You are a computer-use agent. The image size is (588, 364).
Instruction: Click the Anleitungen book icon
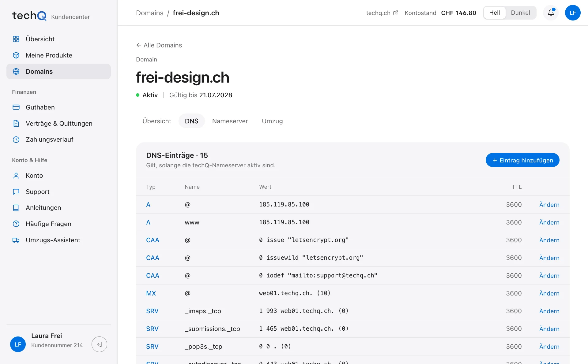pyautogui.click(x=16, y=208)
